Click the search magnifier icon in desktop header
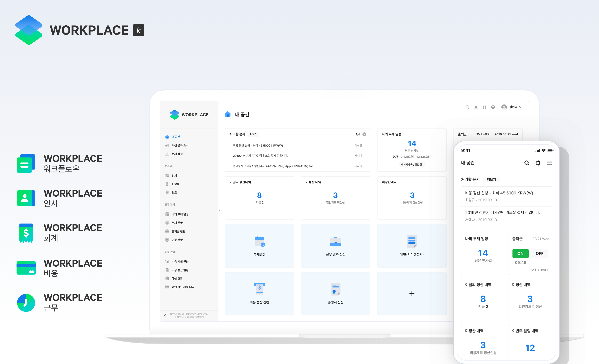Image resolution: width=599 pixels, height=364 pixels. 467,107
